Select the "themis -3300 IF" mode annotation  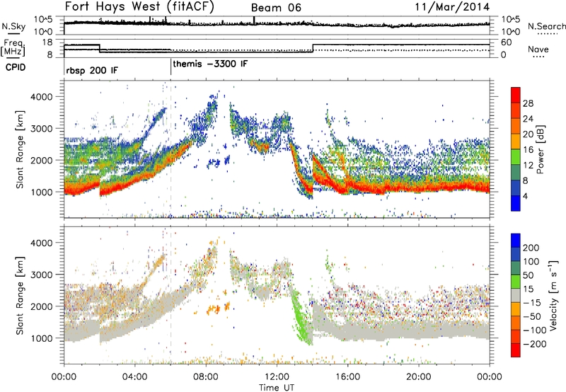click(x=210, y=64)
